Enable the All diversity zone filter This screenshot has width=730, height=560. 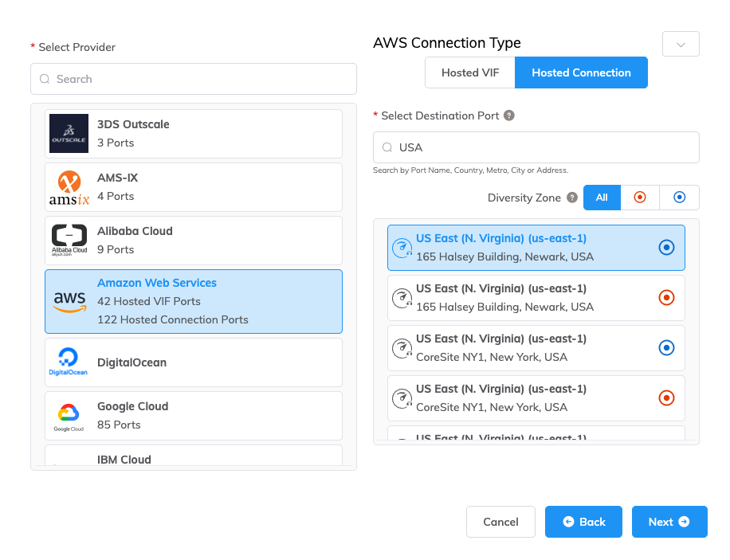click(x=602, y=197)
